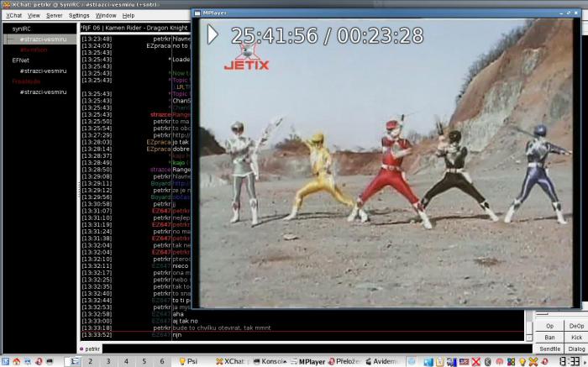
Task: Switch to virtual desktop 6
Action: pyautogui.click(x=162, y=361)
